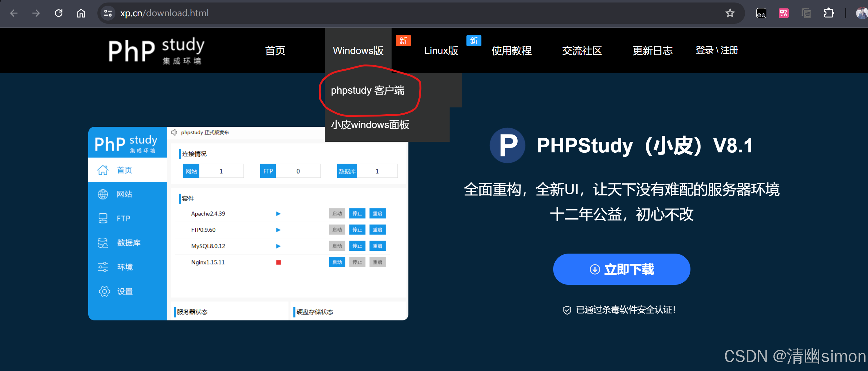Click the PhP study logo in header
Image resolution: width=868 pixels, height=371 pixels.
156,51
